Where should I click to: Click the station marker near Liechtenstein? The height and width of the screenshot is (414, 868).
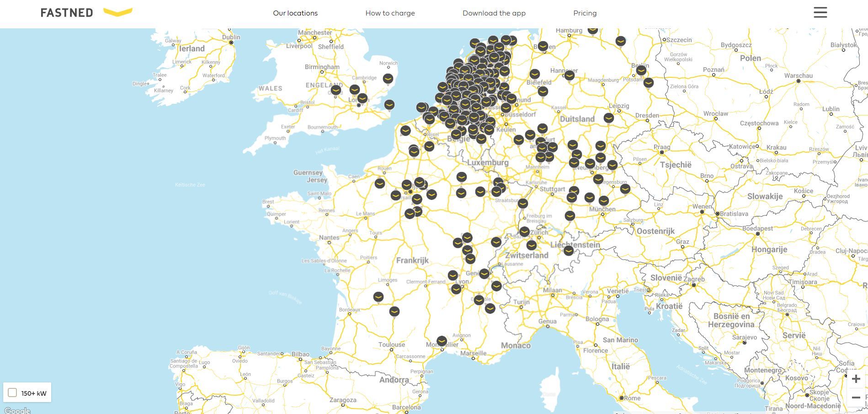568,250
